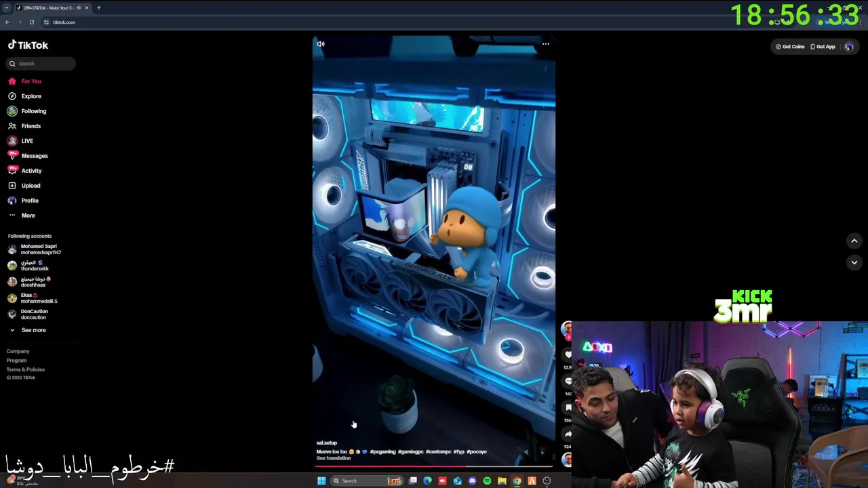Open sal.setup creator username
Image resolution: width=868 pixels, height=488 pixels.
click(x=327, y=443)
